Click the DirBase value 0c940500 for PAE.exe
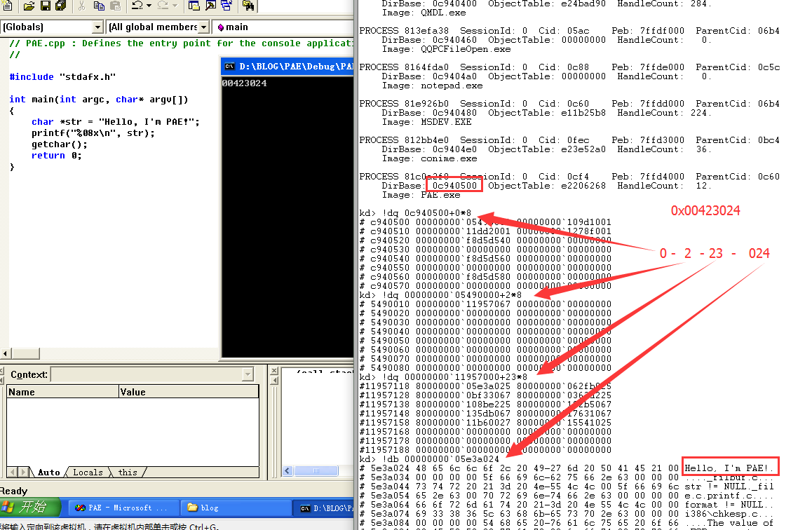Viewport: 812px width, 530px height. 454,185
